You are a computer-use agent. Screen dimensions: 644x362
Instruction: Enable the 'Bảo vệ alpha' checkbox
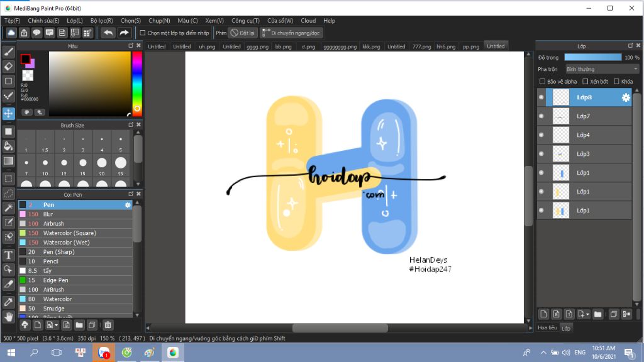(x=542, y=82)
